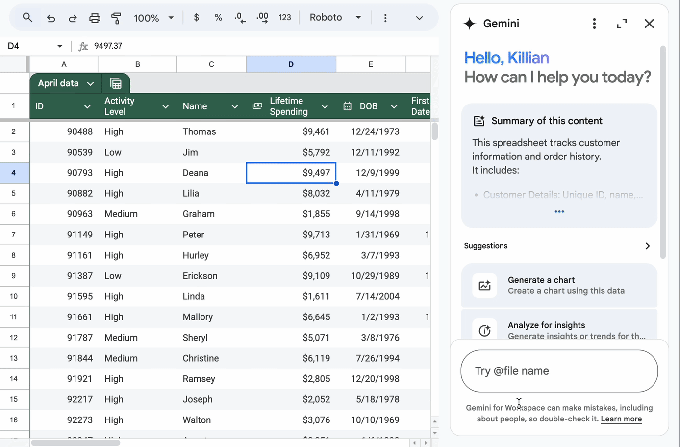This screenshot has height=447, width=680.
Task: Click the undo arrow icon
Action: pos(49,18)
